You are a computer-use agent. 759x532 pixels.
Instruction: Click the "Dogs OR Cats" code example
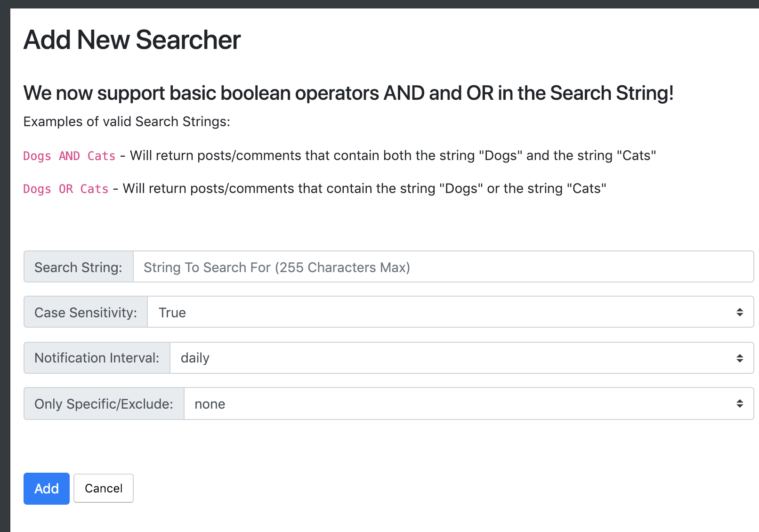point(66,189)
